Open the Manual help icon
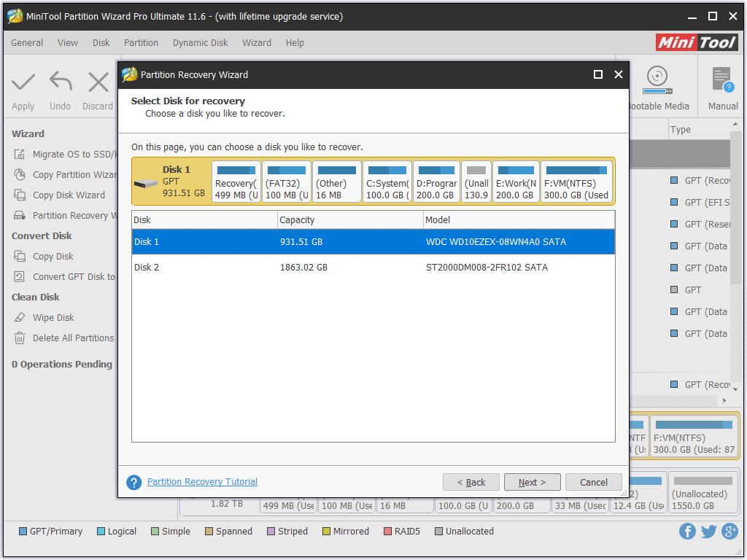 pyautogui.click(x=723, y=79)
